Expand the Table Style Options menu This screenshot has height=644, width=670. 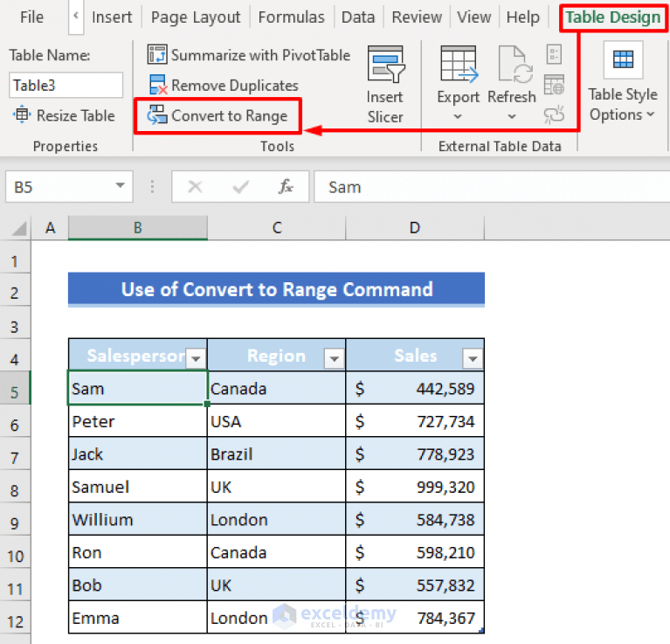point(651,114)
